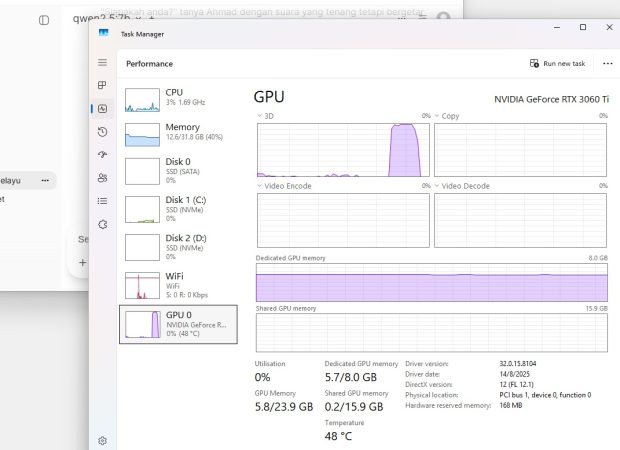The image size is (620, 450).
Task: Click the NVIDIA GeForce RTX 3060 Ti label
Action: (x=551, y=99)
